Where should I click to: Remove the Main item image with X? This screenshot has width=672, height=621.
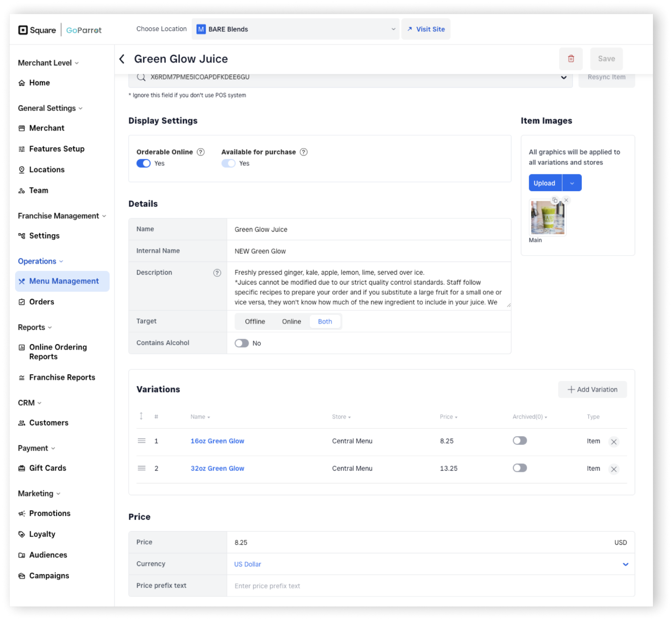[566, 200]
